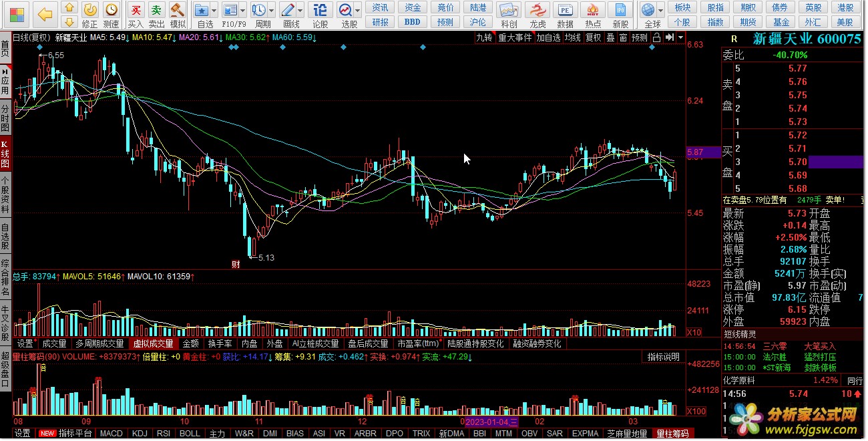Click the 财 finance marker on chart
868x441 pixels.
[x=236, y=263]
